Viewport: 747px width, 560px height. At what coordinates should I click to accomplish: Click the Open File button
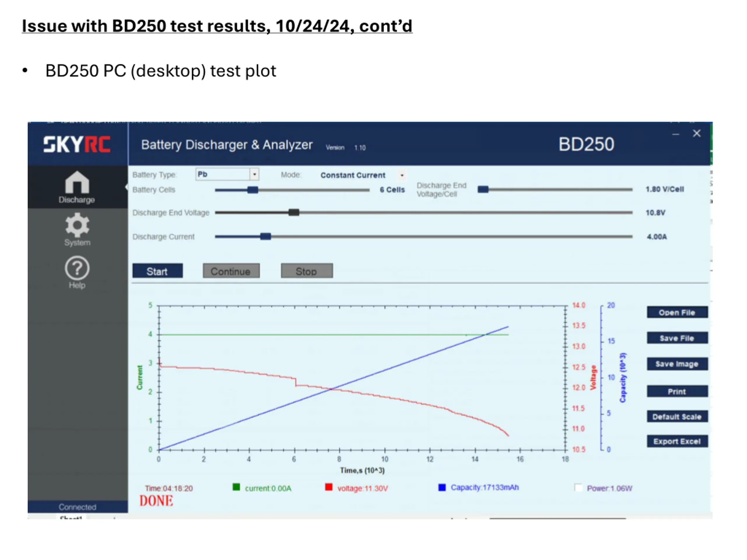tap(677, 312)
